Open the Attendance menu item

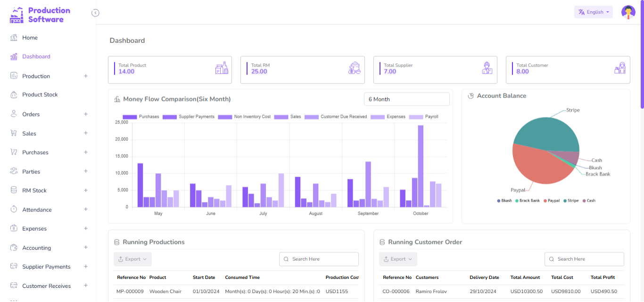click(37, 210)
